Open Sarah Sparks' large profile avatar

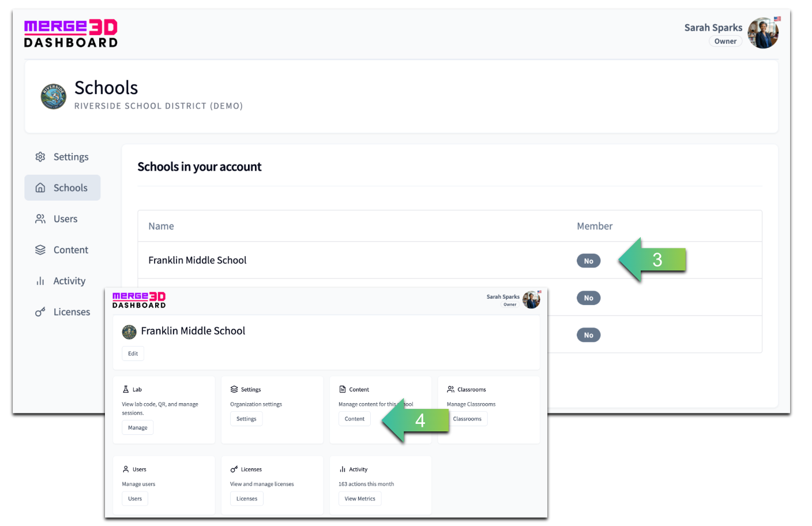(763, 33)
